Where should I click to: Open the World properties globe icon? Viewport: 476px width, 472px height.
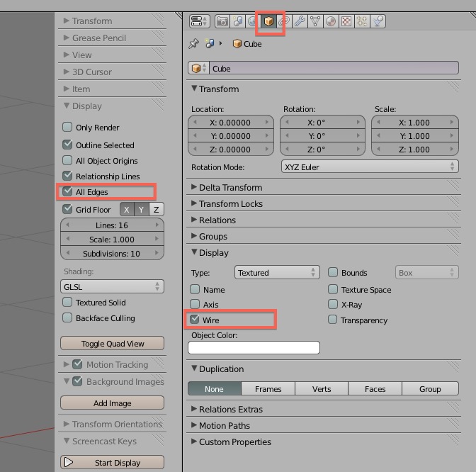coord(253,21)
